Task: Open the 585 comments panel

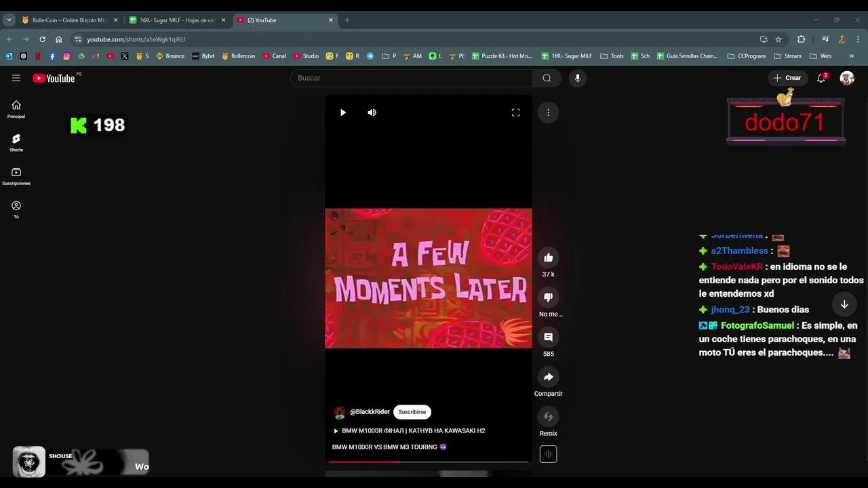Action: click(548, 337)
